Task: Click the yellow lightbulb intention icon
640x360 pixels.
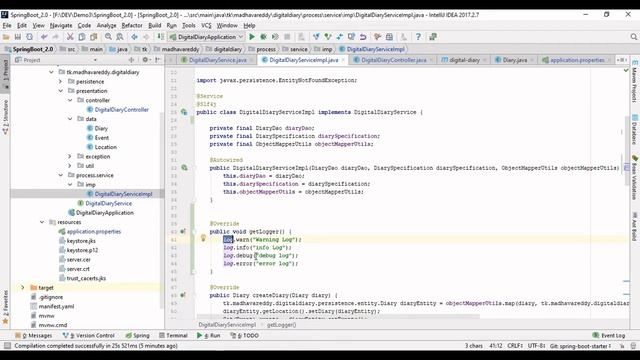Action: coord(203,238)
